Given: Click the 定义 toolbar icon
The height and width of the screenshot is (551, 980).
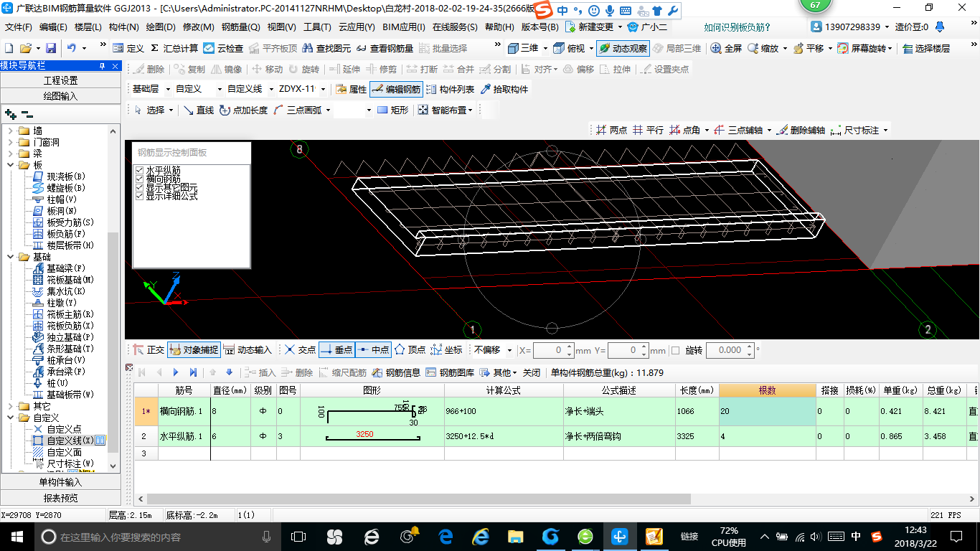Looking at the screenshot, I should (x=128, y=48).
